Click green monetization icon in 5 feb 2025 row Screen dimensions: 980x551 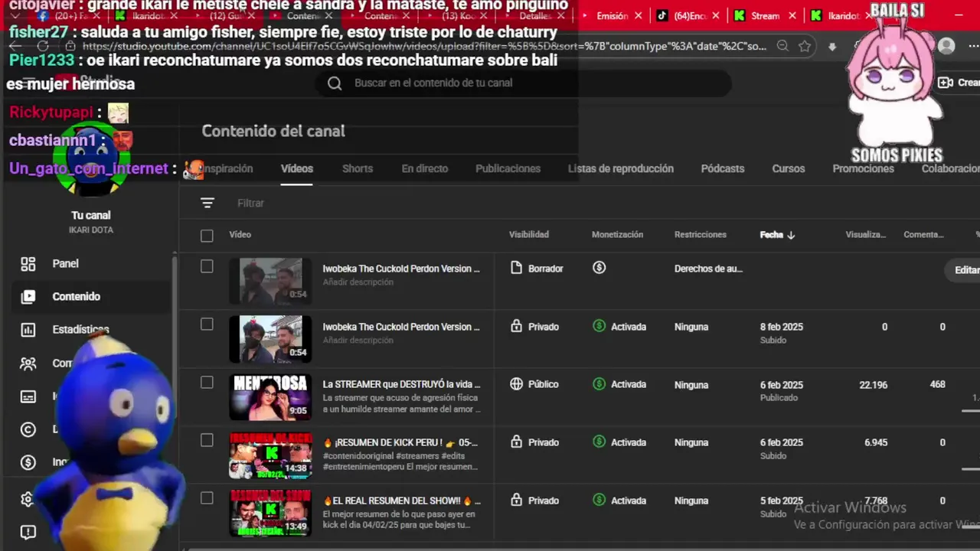(x=599, y=500)
